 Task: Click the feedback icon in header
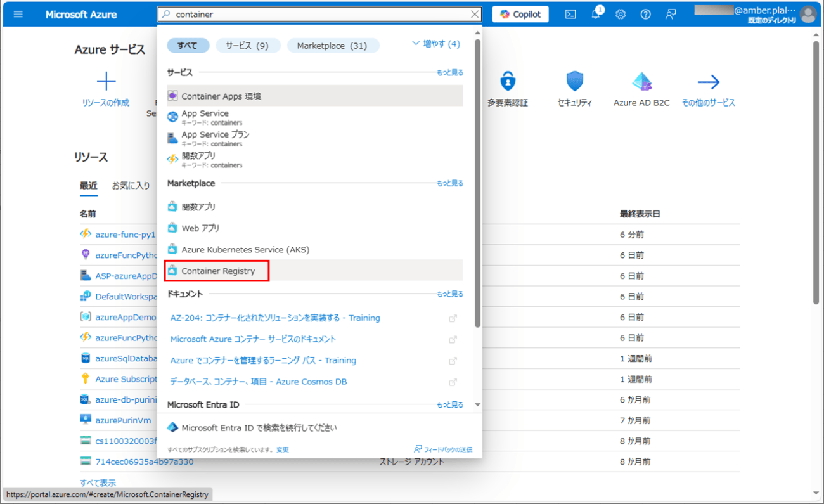tap(671, 15)
